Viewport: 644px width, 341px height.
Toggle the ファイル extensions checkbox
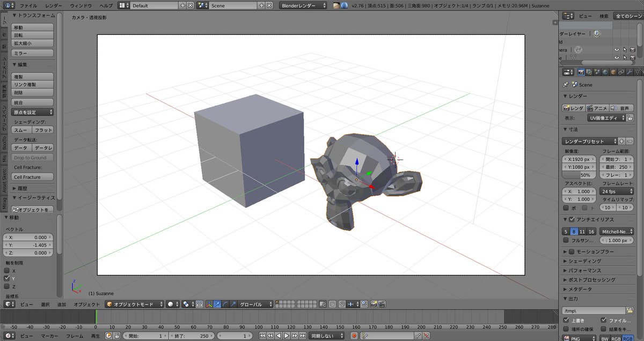click(x=604, y=320)
